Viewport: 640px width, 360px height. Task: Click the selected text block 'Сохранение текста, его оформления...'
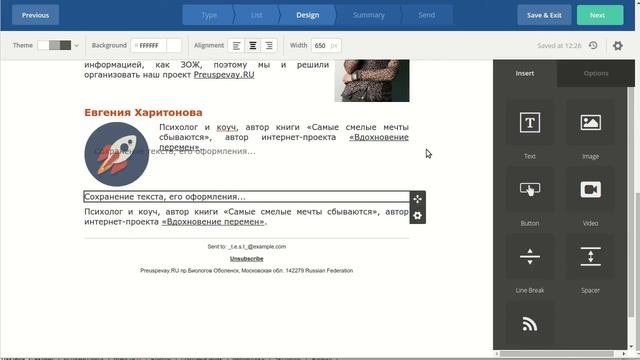(247, 197)
